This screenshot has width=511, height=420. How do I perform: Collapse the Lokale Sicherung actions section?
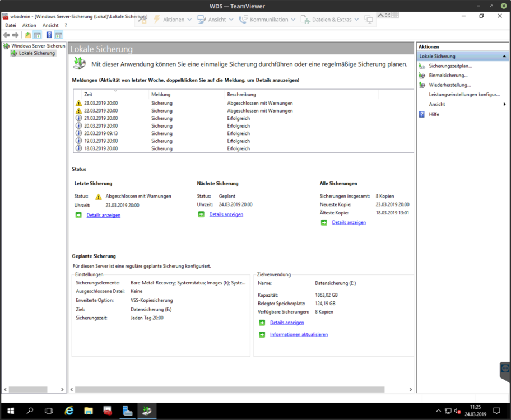(x=504, y=57)
